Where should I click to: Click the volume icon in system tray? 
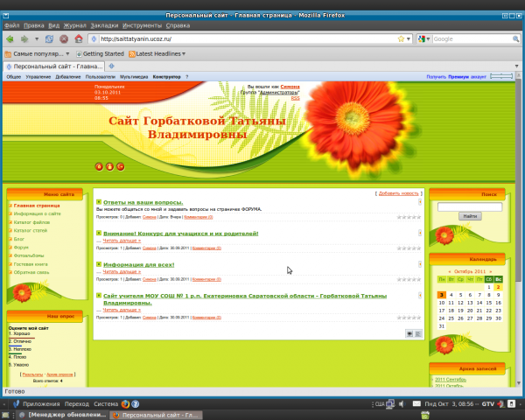(402, 404)
